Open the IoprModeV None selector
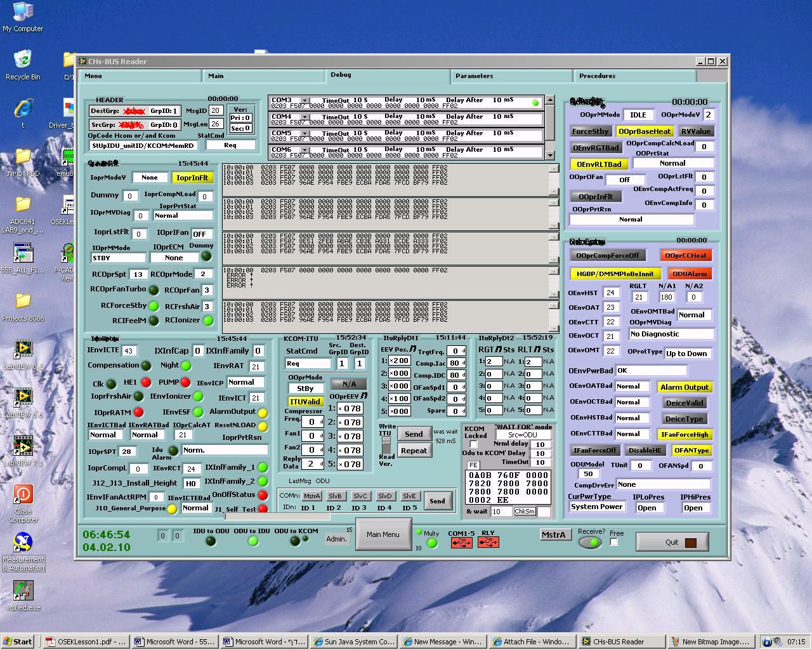Image resolution: width=812 pixels, height=650 pixels. pyautogui.click(x=150, y=178)
